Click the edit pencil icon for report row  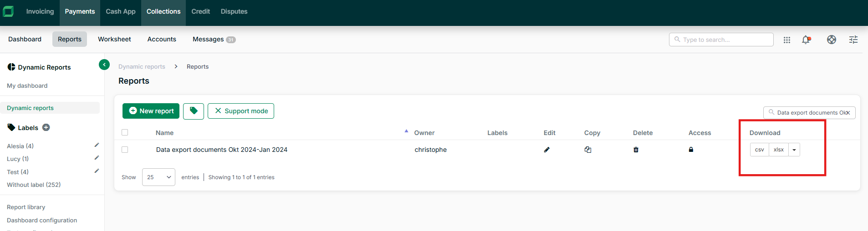pos(546,150)
